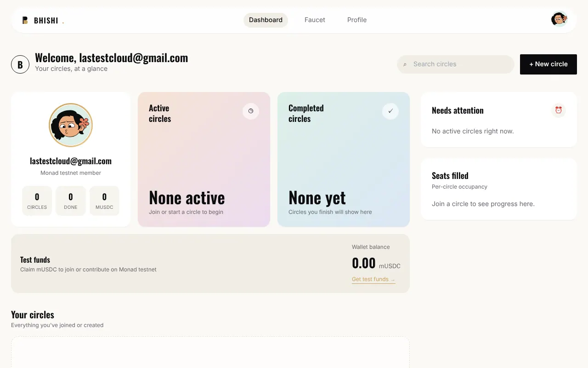Click the circled B welcome badge
Screen dimensions: 588x368
tap(20, 64)
